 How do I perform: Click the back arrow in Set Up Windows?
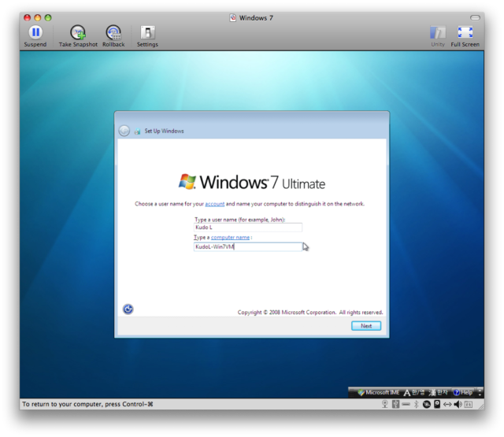click(124, 131)
